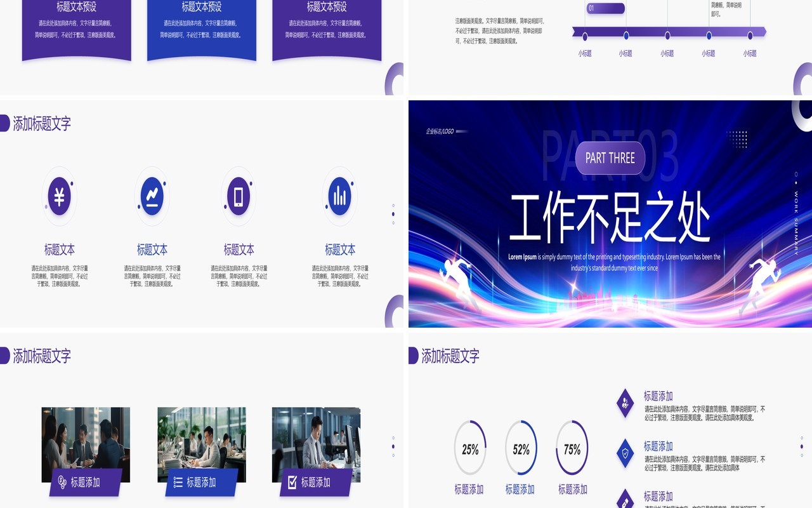Open the photo of workers at office desks
Viewport: 812px width, 508px height.
pos(202,444)
